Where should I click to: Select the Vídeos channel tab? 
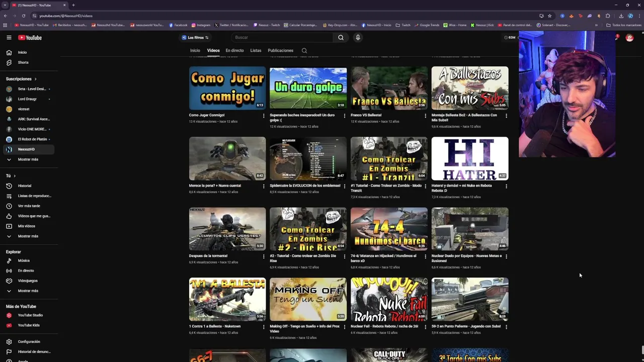coord(213,50)
